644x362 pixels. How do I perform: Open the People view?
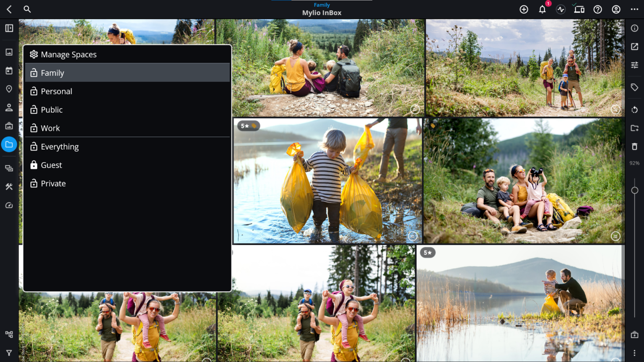[x=9, y=107]
